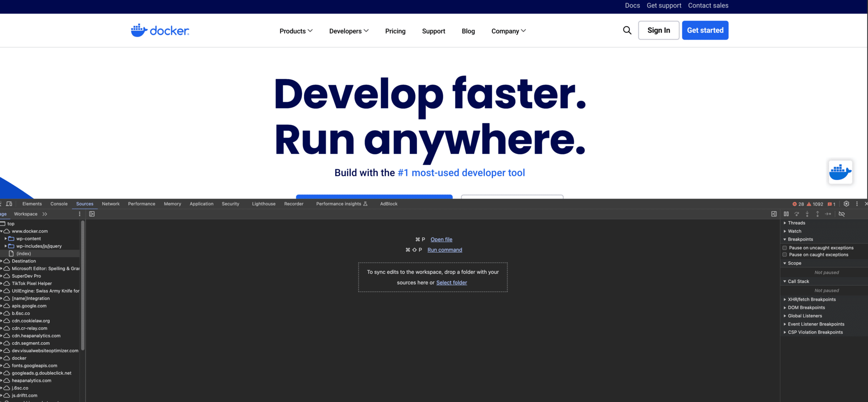Enable Pause on caught exceptions checkbox
This screenshot has height=402, width=868.
click(x=785, y=255)
